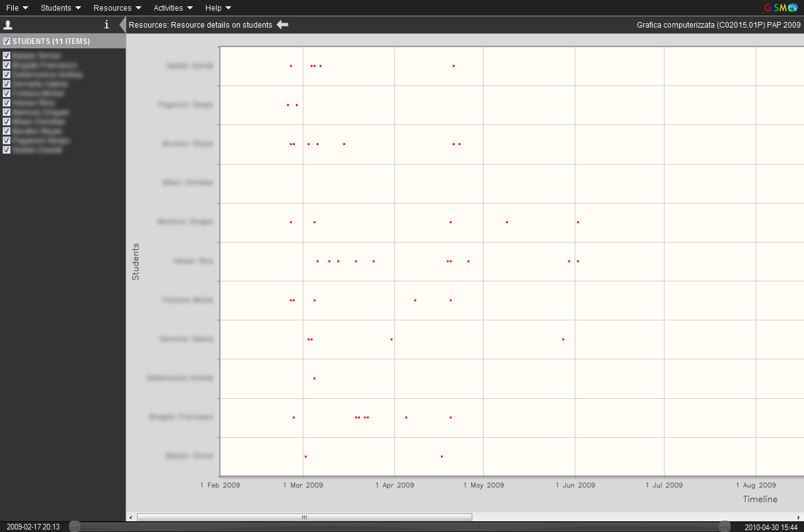Click the back arrow beside the chart title
The width and height of the screenshot is (804, 532).
(x=283, y=25)
